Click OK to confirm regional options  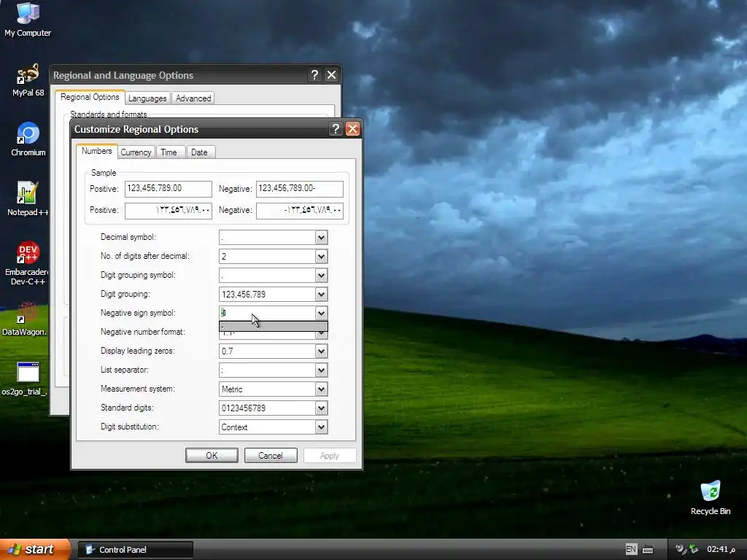click(x=212, y=455)
